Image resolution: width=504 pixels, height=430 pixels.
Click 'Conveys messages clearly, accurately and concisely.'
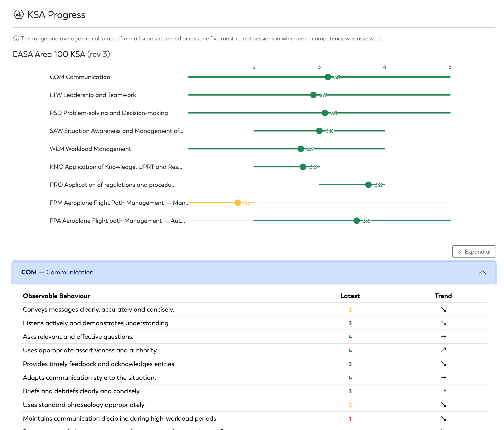[x=98, y=310]
